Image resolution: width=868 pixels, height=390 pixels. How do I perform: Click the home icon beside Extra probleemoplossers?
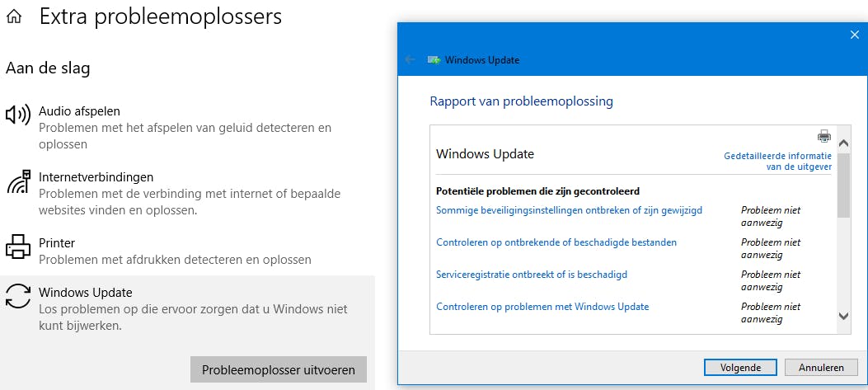[14, 16]
